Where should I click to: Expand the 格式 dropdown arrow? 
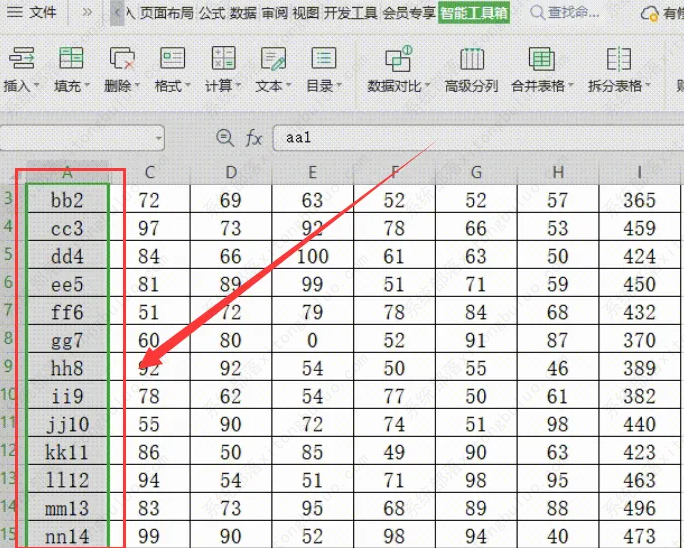(188, 86)
